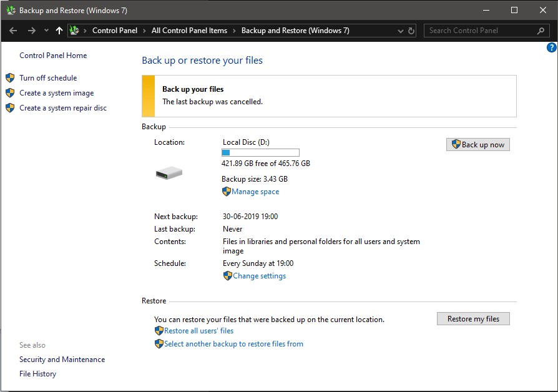
Task: Click the refresh icon in the address bar
Action: pos(411,30)
